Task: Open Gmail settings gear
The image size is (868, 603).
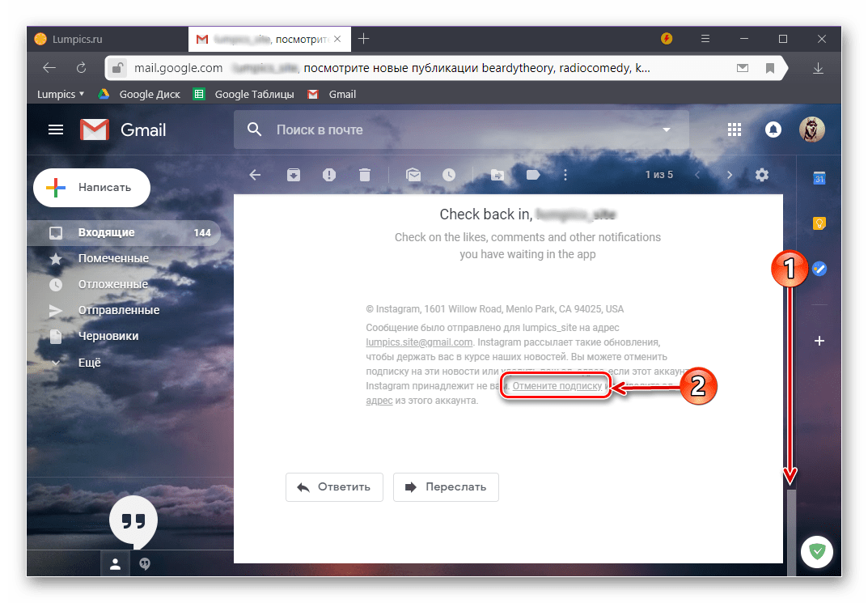Action: click(762, 175)
